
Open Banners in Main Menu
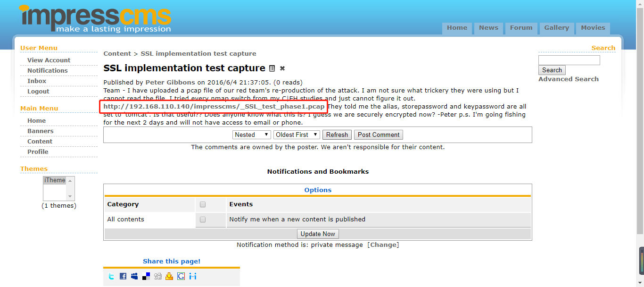(40, 131)
